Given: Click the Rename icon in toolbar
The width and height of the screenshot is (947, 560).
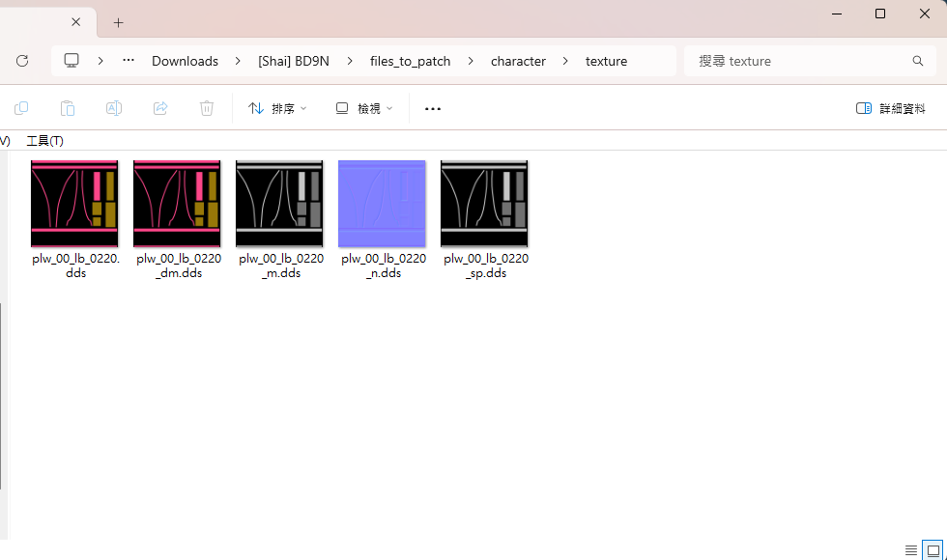Looking at the screenshot, I should pyautogui.click(x=113, y=108).
